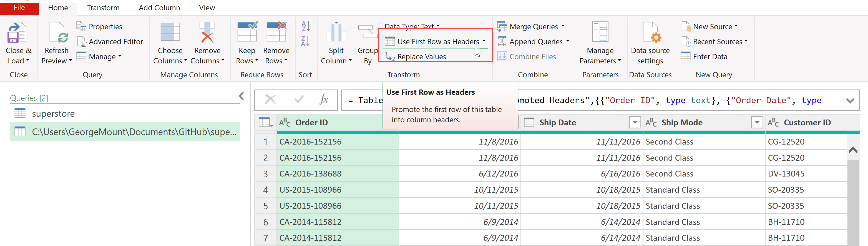Collapse the Queries pane

coord(241,96)
